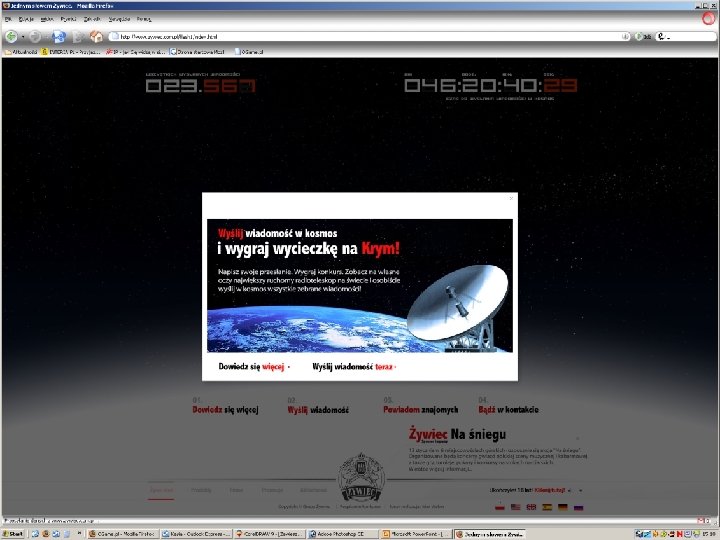Open the Pomoc menu
This screenshot has width=720, height=540.
tap(144, 19)
